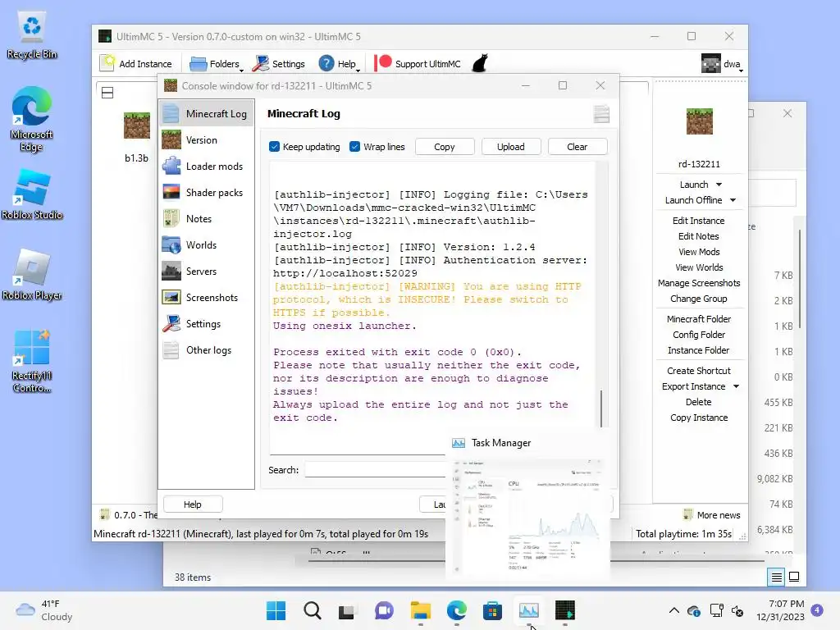Click the log page icon beside Minecraft Log heading
840x630 pixels.
coord(601,113)
